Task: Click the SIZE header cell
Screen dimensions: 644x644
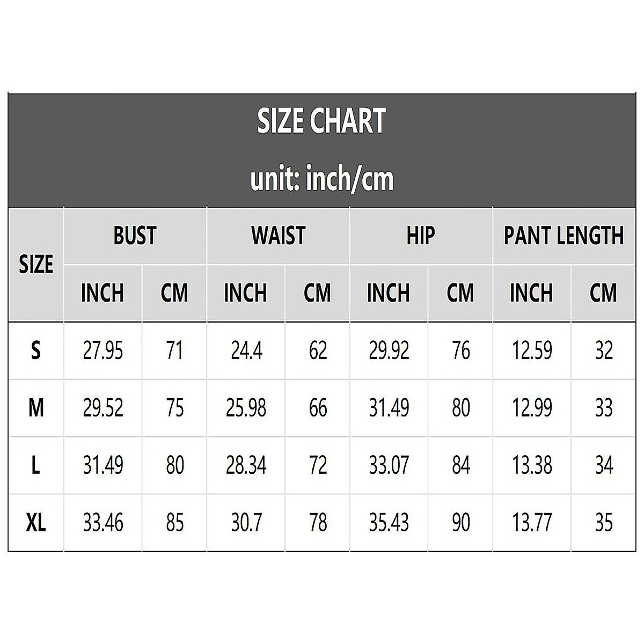Action: (x=36, y=265)
